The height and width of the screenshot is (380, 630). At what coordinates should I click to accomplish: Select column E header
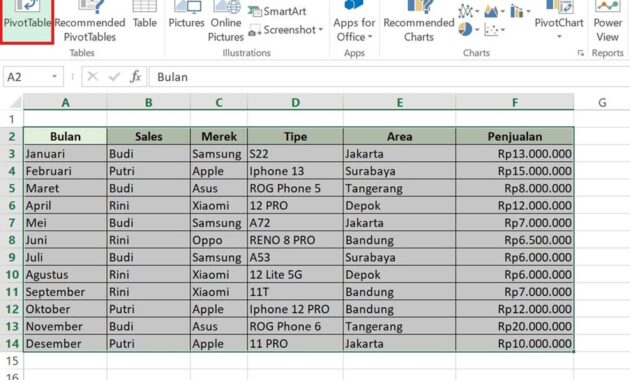[399, 102]
